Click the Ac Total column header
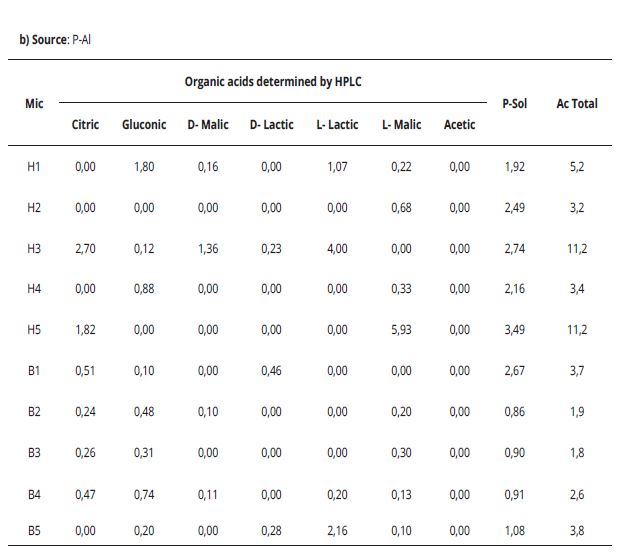618x552 pixels. point(577,103)
